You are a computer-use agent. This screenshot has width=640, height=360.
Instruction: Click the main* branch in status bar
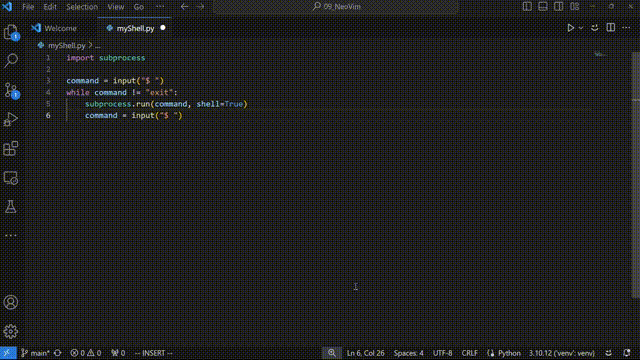point(36,353)
